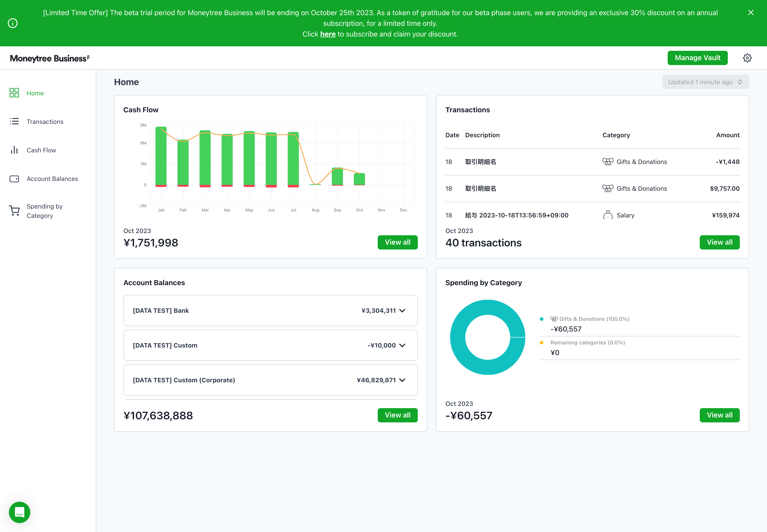Click the Category column header
Viewport: 767px width, 532px height.
(x=616, y=135)
